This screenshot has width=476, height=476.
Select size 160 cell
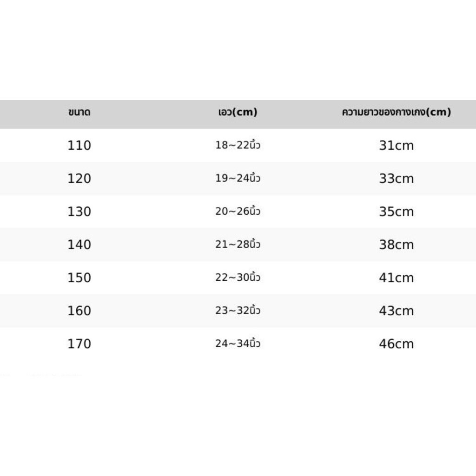click(x=79, y=311)
